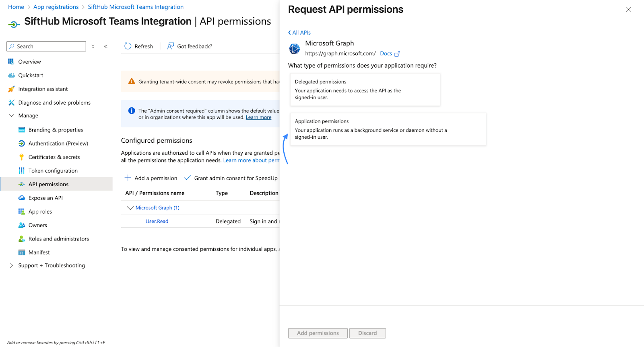Click the App roles grid icon
The image size is (644, 347).
(22, 211)
